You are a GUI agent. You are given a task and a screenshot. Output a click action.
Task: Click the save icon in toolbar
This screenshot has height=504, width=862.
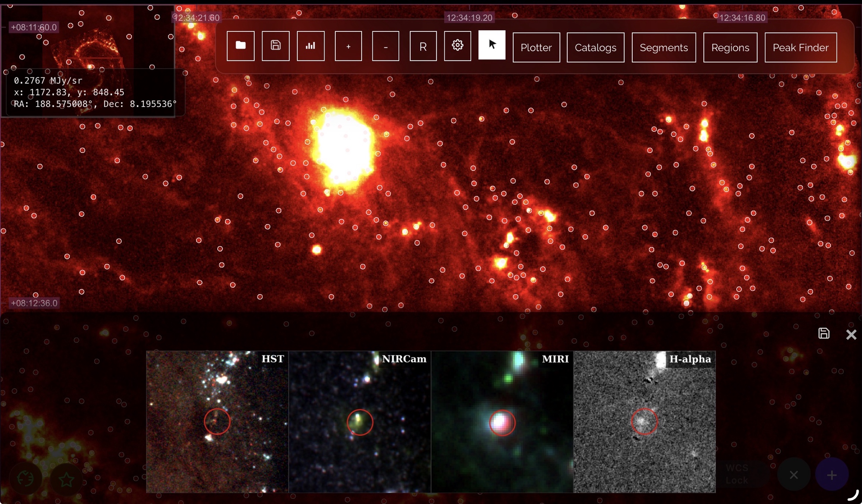click(275, 46)
